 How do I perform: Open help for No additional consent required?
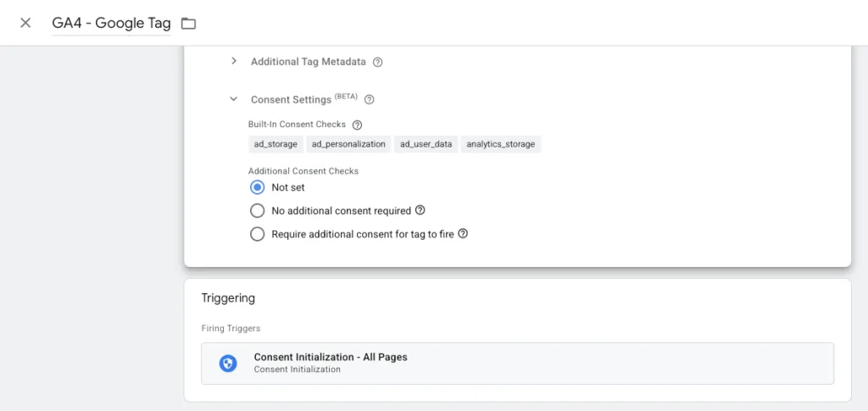pos(420,210)
